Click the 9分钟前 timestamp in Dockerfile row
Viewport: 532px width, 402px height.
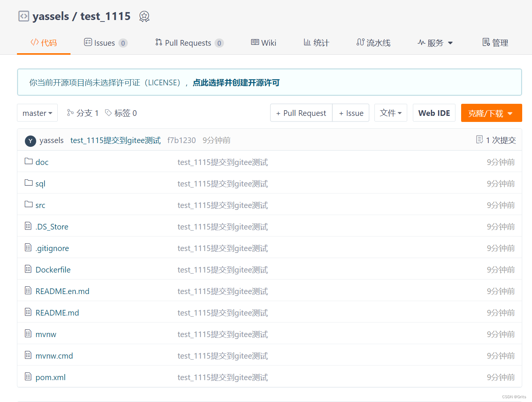tap(501, 270)
